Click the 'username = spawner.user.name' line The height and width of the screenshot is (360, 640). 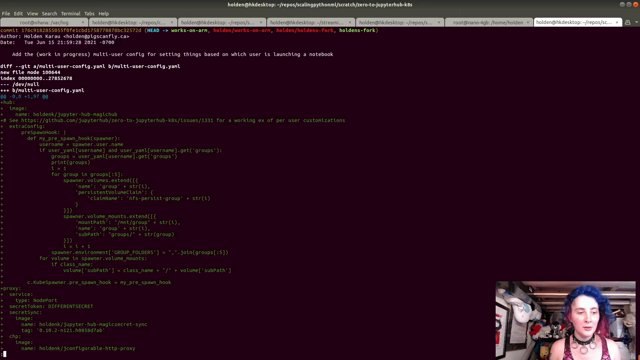(x=81, y=144)
